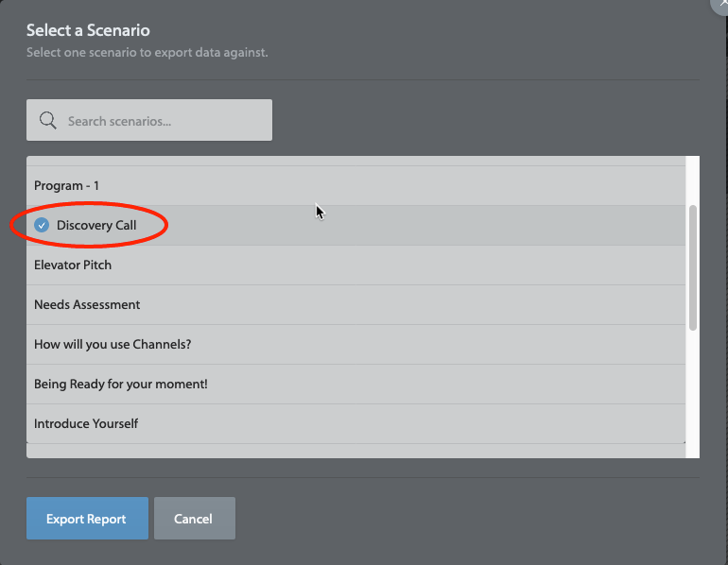Click the scenario list scrollbar thumb
Image resolution: width=728 pixels, height=565 pixels.
point(693,267)
